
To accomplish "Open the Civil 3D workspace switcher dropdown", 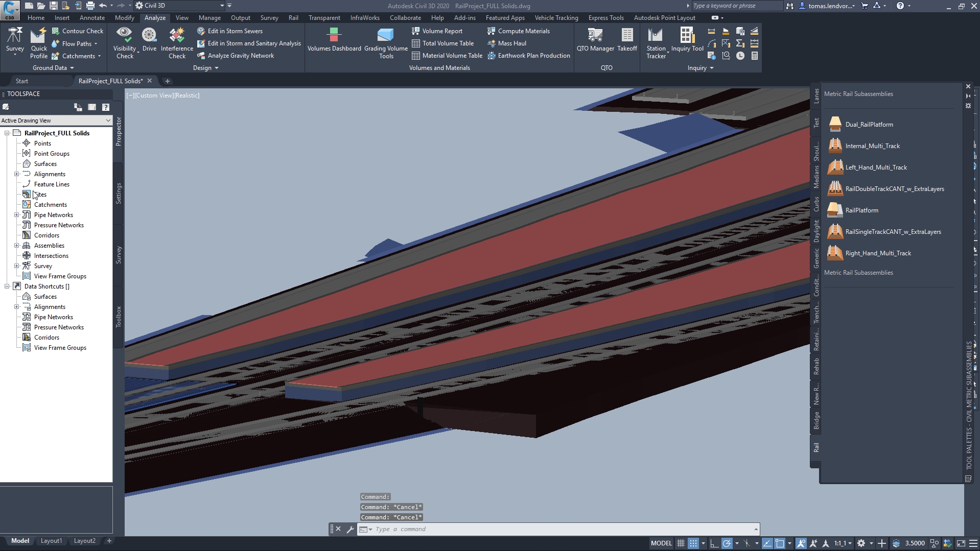I will (x=222, y=6).
